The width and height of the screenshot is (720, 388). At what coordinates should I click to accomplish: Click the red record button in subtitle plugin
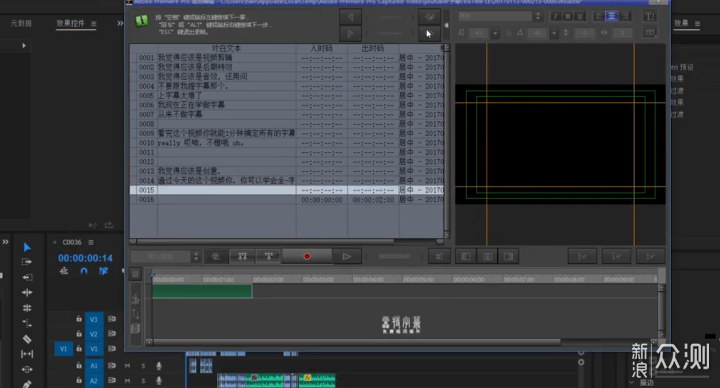[x=307, y=256]
